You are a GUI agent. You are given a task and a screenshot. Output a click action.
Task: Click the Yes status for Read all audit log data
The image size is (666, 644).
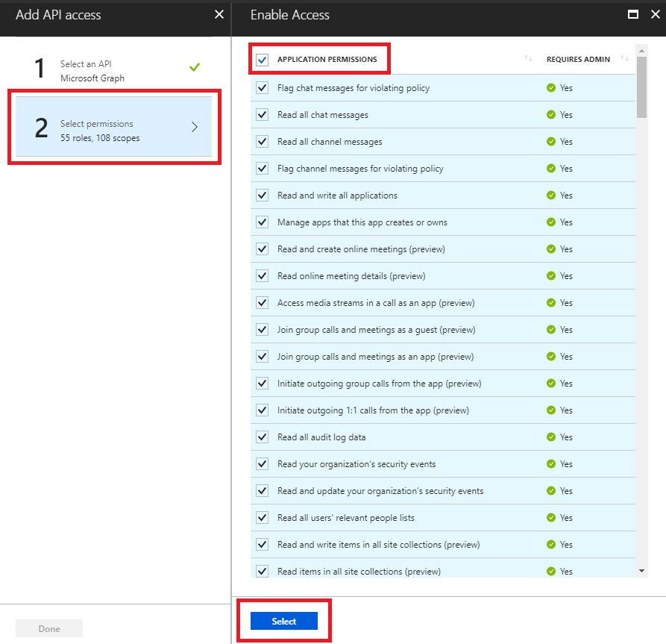[548, 437]
